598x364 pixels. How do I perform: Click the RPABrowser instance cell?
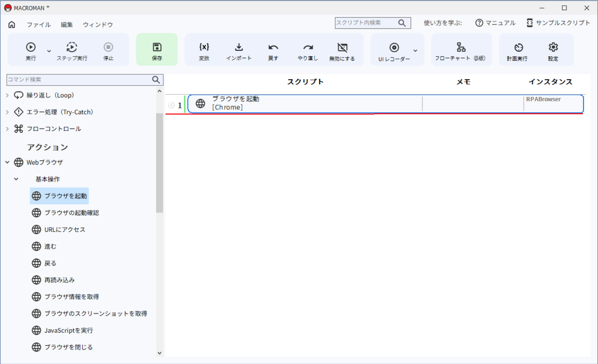[x=553, y=103]
